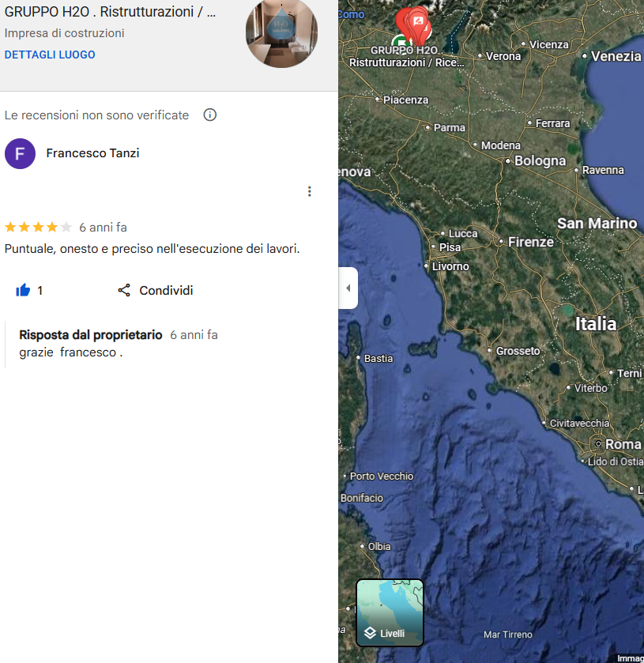Viewport: 644px width, 663px height.
Task: Select the Venezia label on the map
Action: click(x=616, y=56)
